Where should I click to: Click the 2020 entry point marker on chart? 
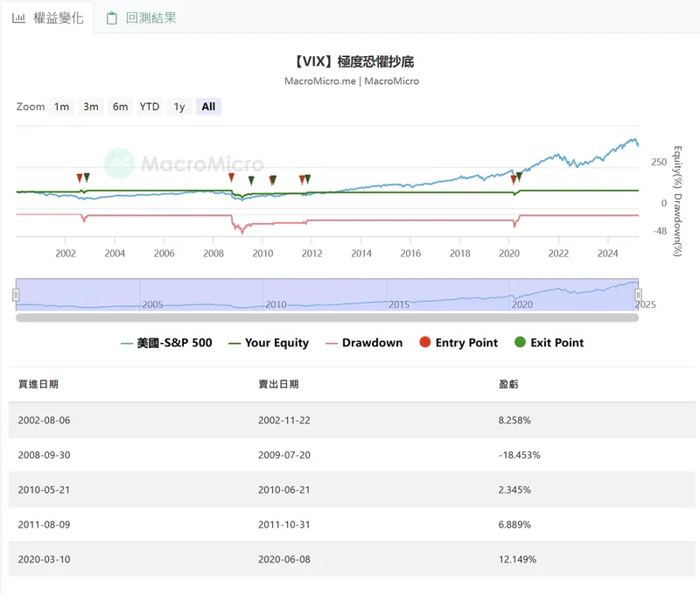click(514, 179)
